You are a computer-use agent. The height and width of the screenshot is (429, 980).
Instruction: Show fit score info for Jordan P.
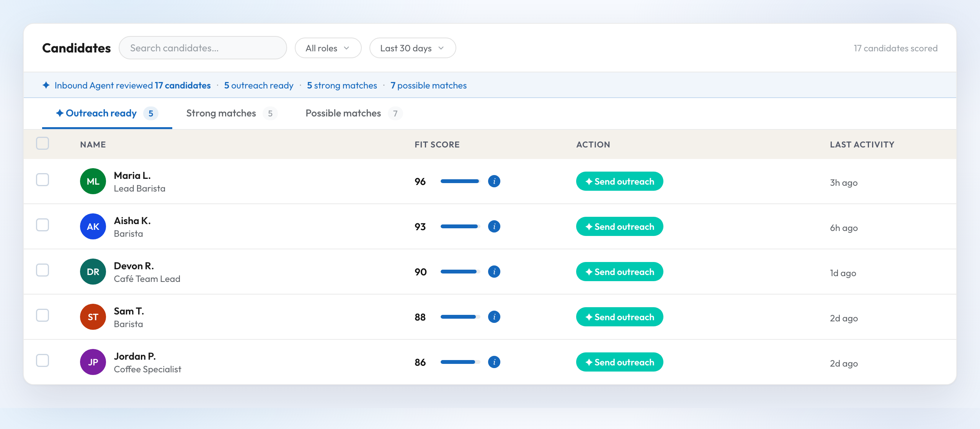(494, 362)
